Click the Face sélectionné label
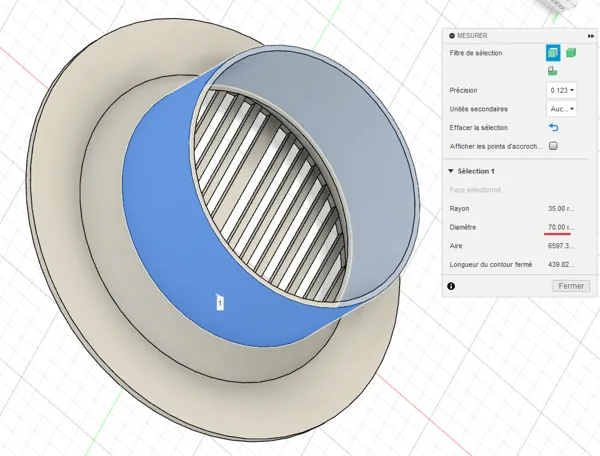 [475, 190]
